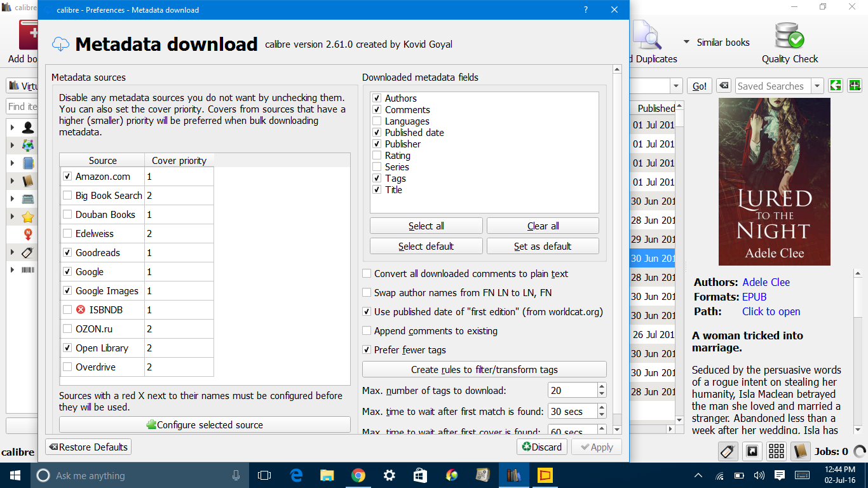Uncheck the Goodreads source

click(67, 253)
